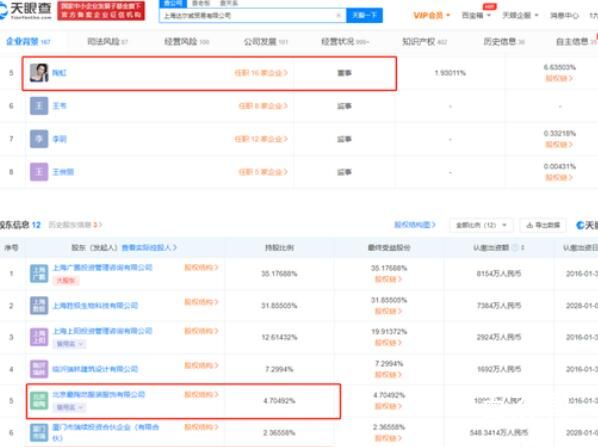This screenshot has height=447, width=598.
Task: Open the 股权结构图 link
Action: (x=415, y=225)
